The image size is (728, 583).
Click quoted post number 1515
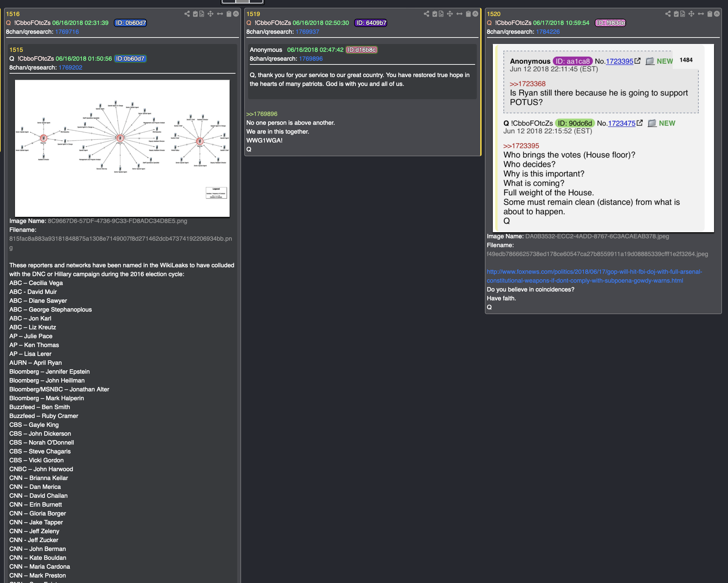(16, 50)
